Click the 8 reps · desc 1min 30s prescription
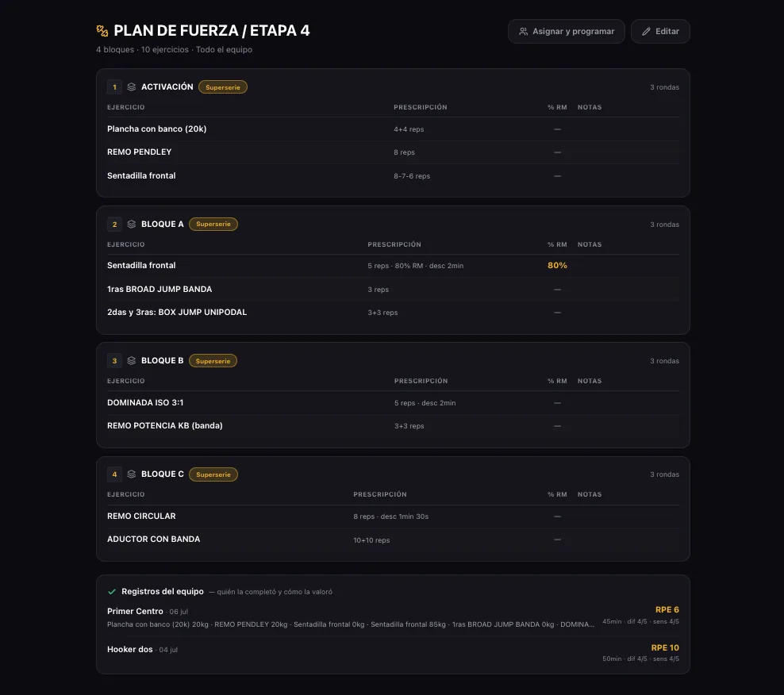The width and height of the screenshot is (784, 695). pyautogui.click(x=391, y=516)
